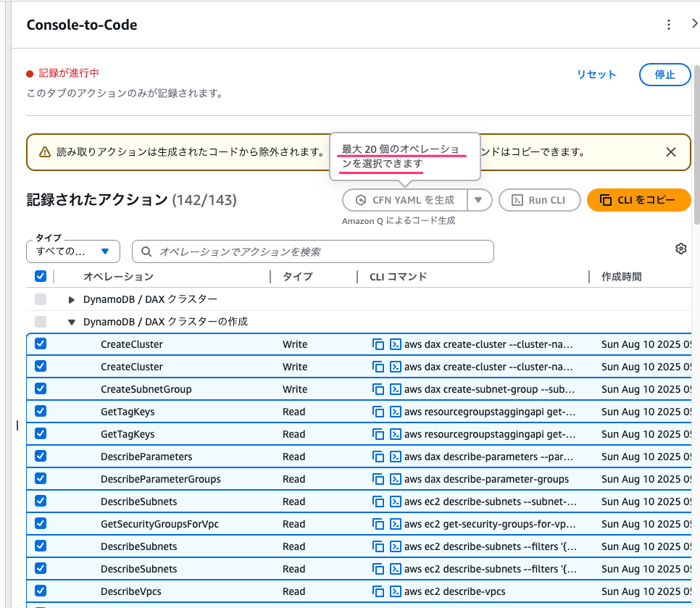
Task: Uncheck the CreateSubnetGroup row checkbox
Action: (41, 389)
